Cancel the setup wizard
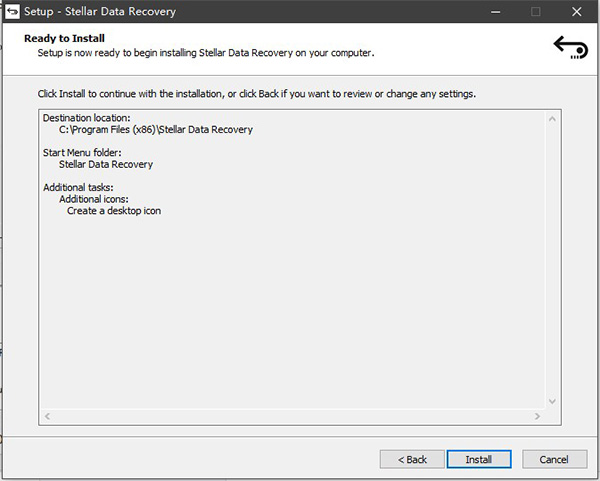The width and height of the screenshot is (600, 481). coord(553,459)
